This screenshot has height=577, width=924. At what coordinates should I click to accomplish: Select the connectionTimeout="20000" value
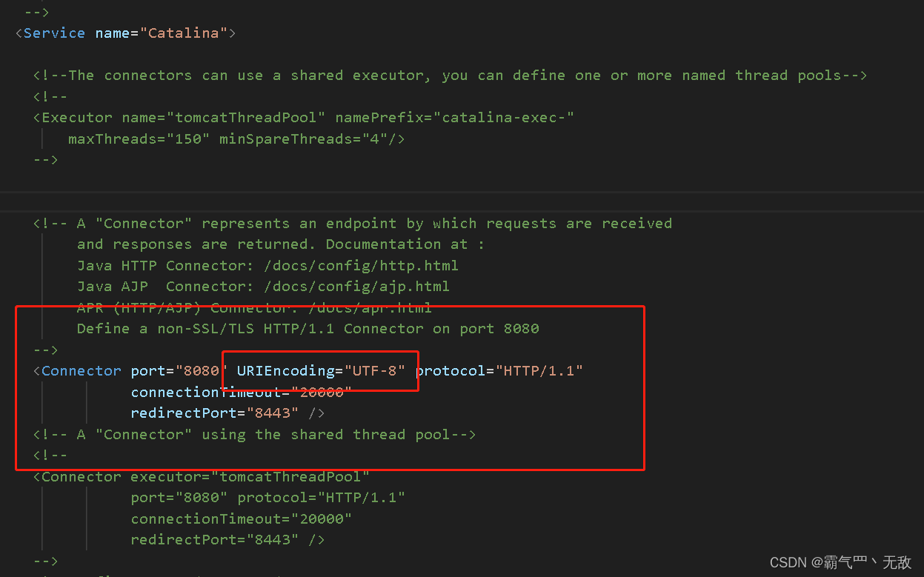point(240,391)
